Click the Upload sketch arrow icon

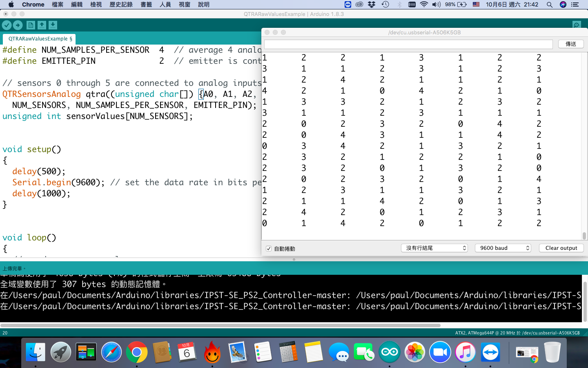pos(18,25)
